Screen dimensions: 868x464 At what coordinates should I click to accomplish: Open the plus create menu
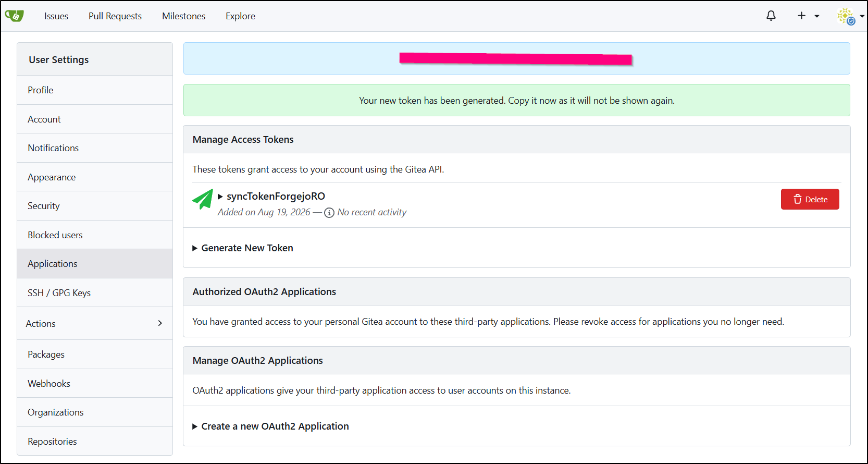pyautogui.click(x=808, y=16)
